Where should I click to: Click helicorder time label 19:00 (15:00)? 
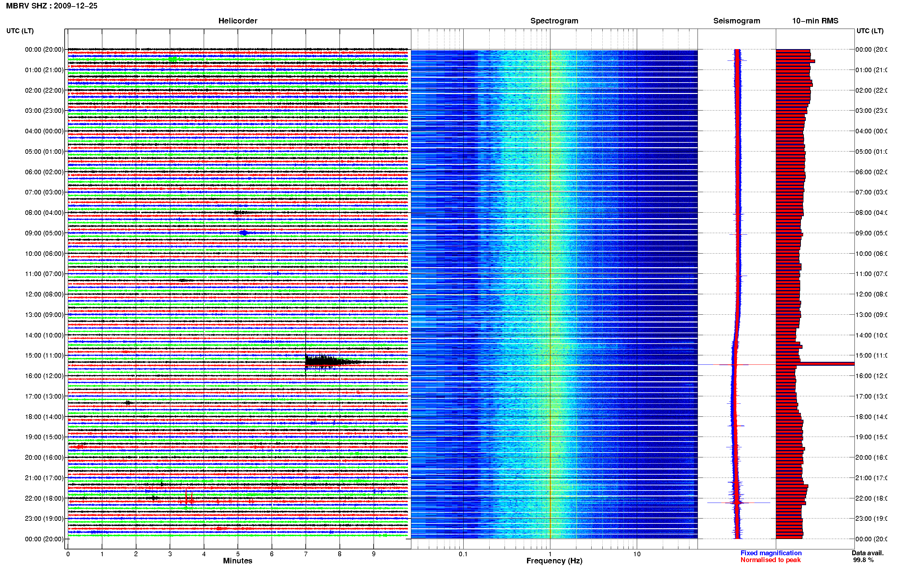click(44, 437)
